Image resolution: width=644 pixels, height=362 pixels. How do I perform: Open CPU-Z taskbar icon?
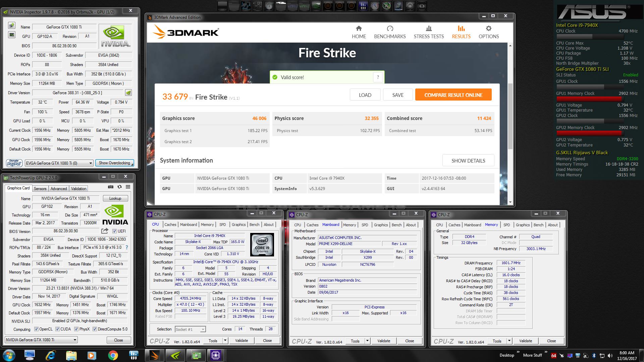[x=216, y=355]
